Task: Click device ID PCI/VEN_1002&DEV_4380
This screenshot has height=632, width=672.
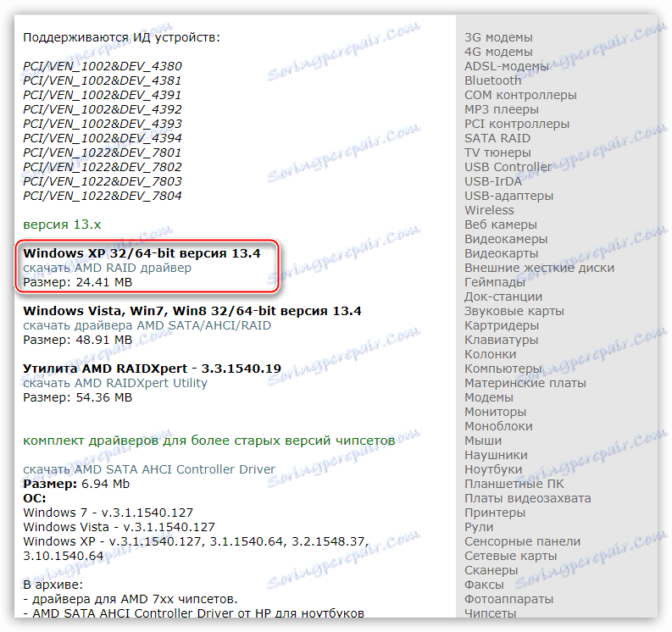Action: point(103,66)
